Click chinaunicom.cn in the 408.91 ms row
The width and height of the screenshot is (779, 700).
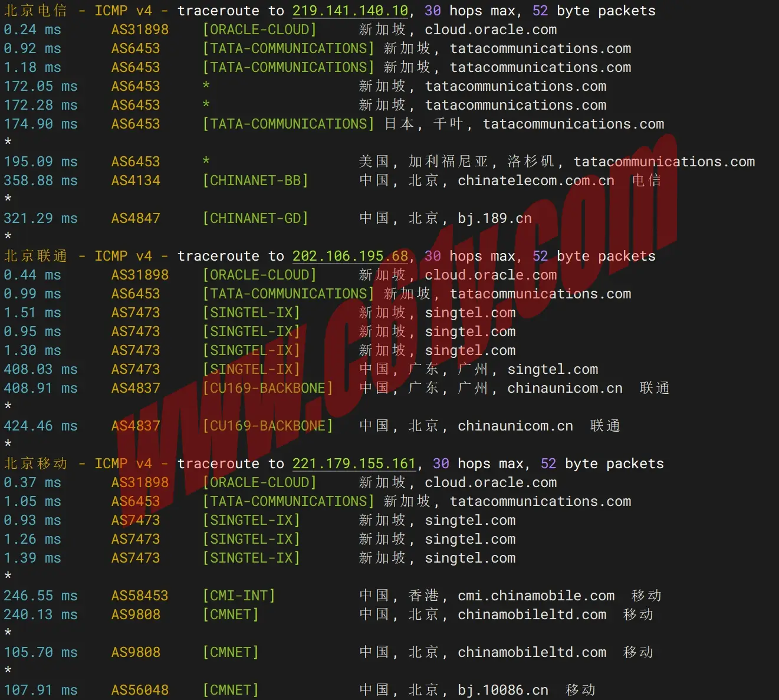[565, 388]
